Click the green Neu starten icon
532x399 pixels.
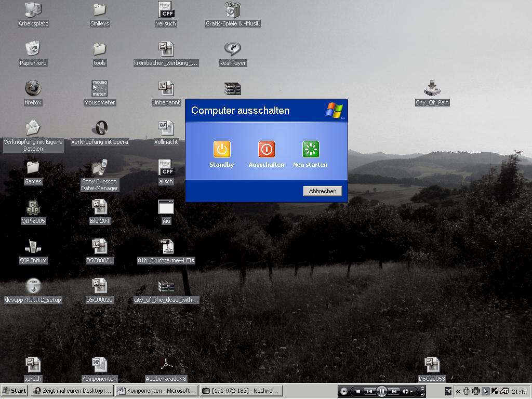click(x=311, y=149)
